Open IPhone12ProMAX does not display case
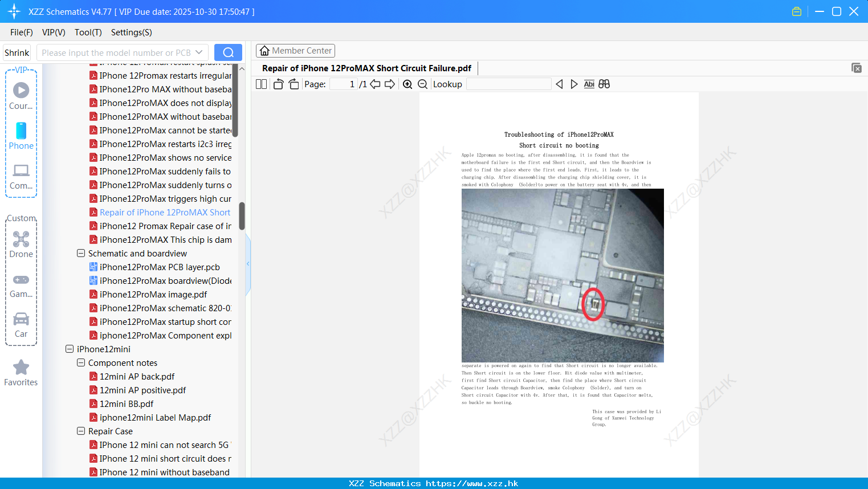Image resolution: width=868 pixels, height=489 pixels. click(165, 103)
